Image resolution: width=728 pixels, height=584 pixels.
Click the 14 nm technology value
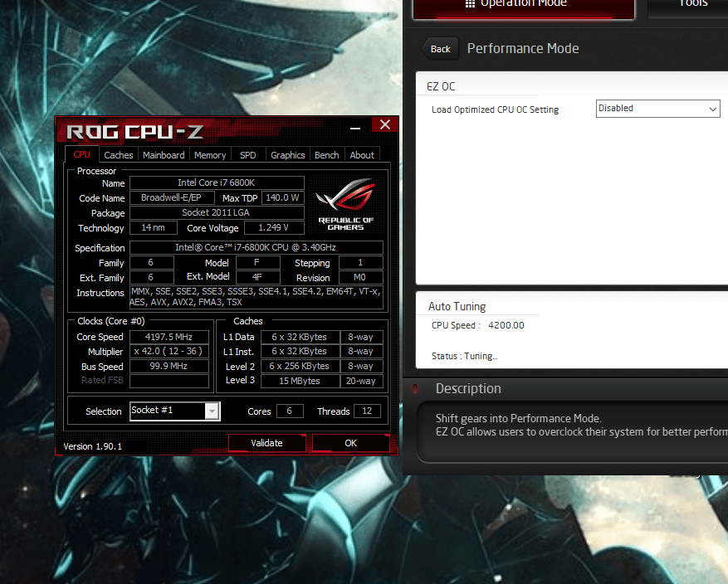154,227
